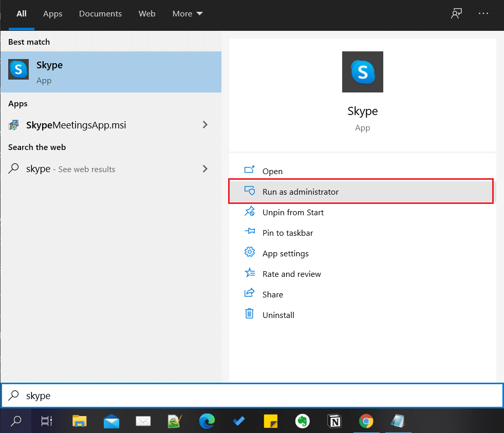Screen dimensions: 504x433
Task: Click the feedback icon in search header
Action: tap(456, 14)
